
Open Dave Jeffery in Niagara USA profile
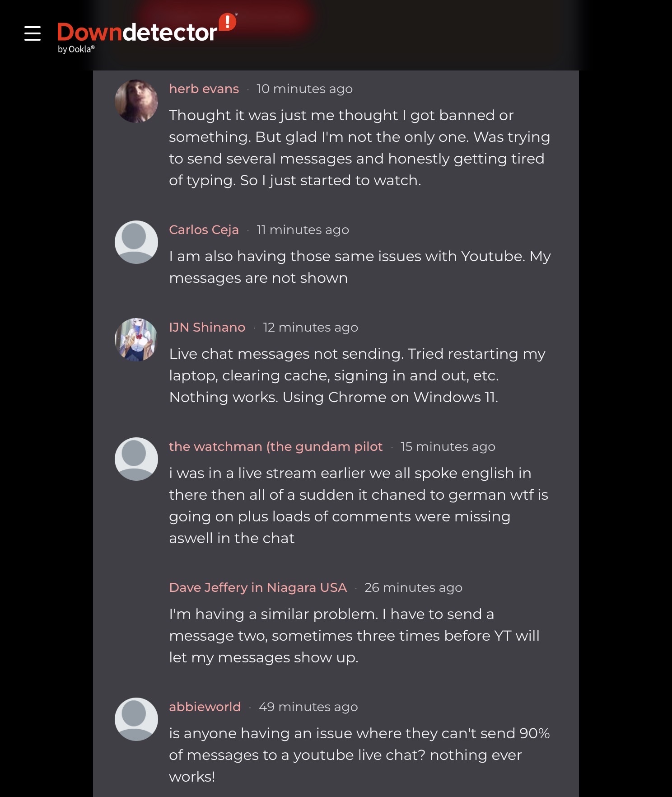pos(257,588)
